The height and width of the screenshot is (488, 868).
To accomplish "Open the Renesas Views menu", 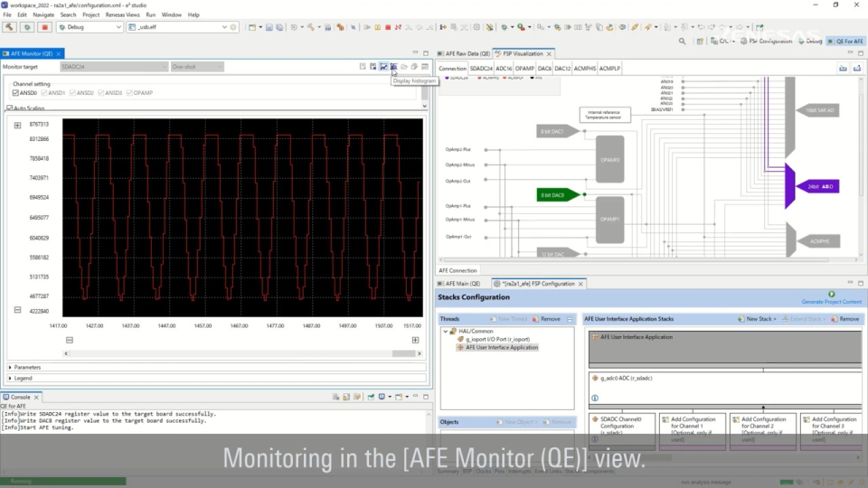I will coord(122,15).
